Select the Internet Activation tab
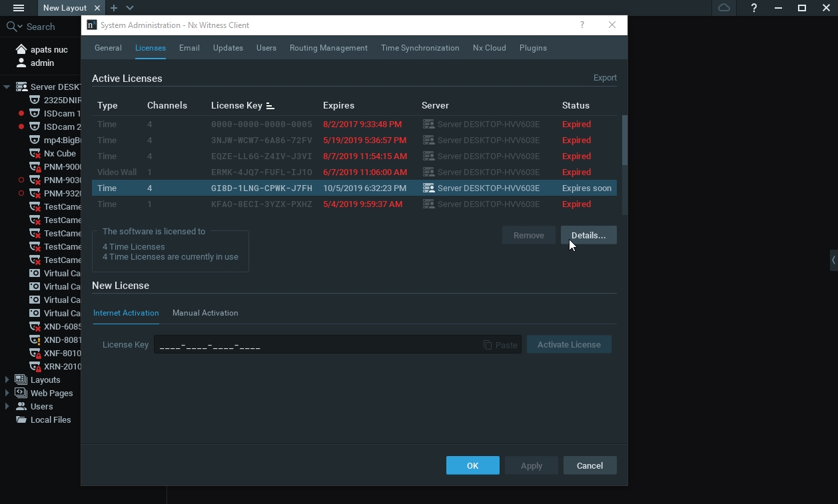The height and width of the screenshot is (504, 838). [126, 313]
